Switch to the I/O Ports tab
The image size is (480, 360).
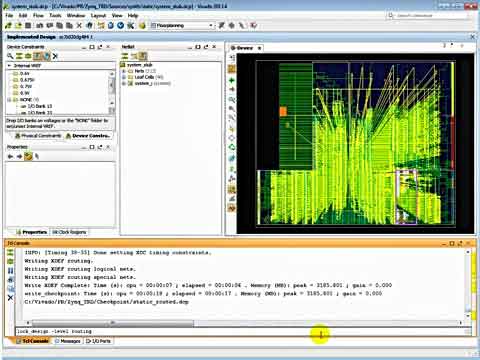[x=98, y=341]
